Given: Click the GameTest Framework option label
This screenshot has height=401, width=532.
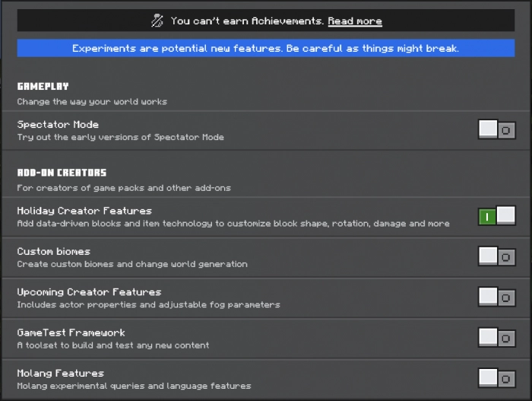Looking at the screenshot, I should click(x=71, y=333).
